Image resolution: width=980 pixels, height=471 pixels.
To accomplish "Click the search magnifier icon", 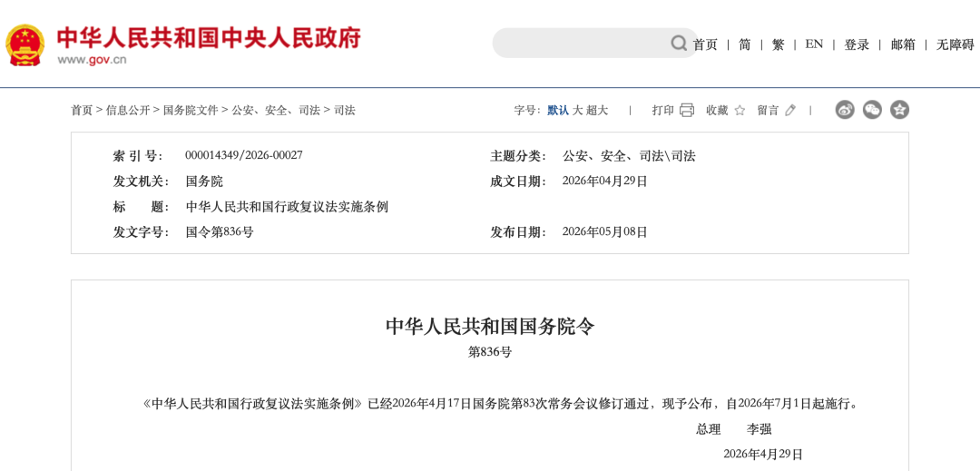I will tap(679, 43).
